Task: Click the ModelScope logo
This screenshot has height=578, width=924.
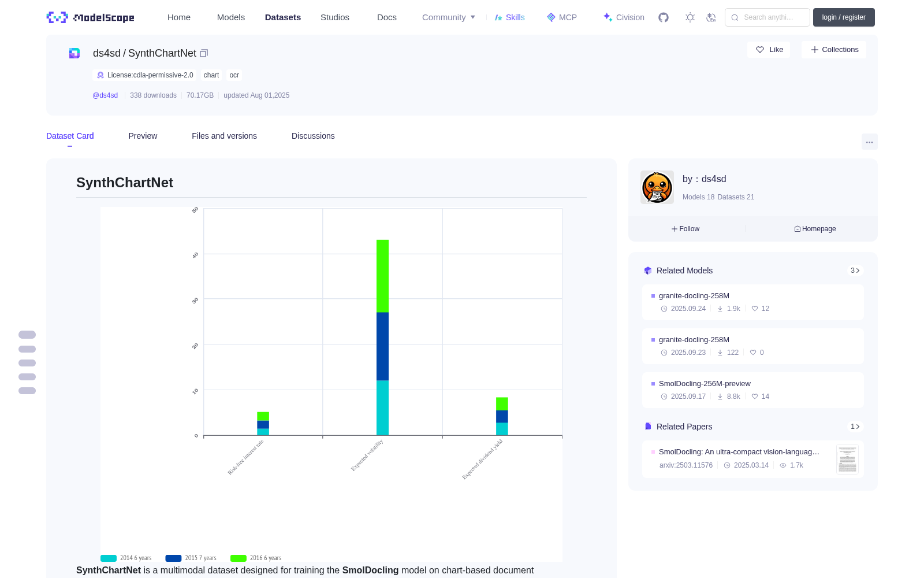Action: tap(91, 17)
